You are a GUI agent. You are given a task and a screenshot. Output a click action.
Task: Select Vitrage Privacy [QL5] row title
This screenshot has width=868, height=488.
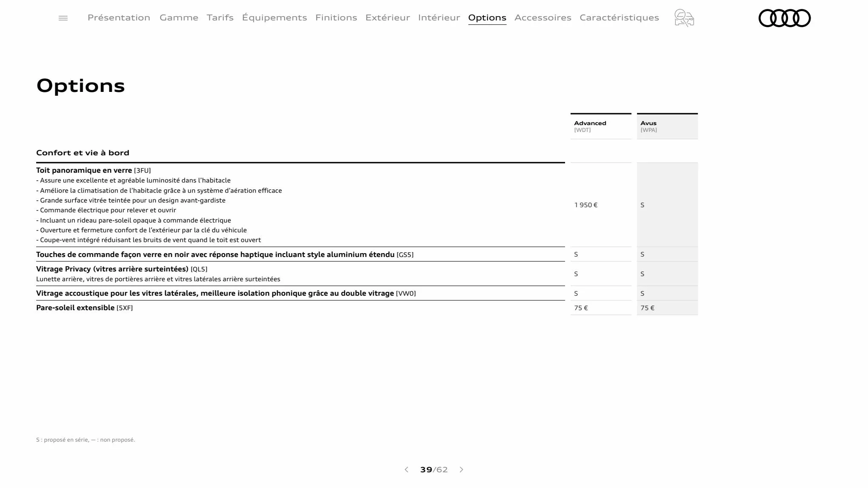pos(122,269)
